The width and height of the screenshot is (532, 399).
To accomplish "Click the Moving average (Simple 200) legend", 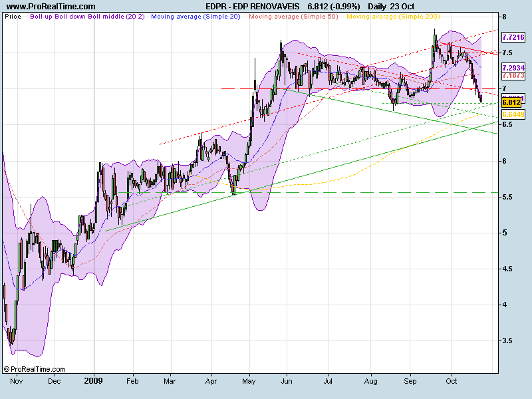I will [x=393, y=17].
